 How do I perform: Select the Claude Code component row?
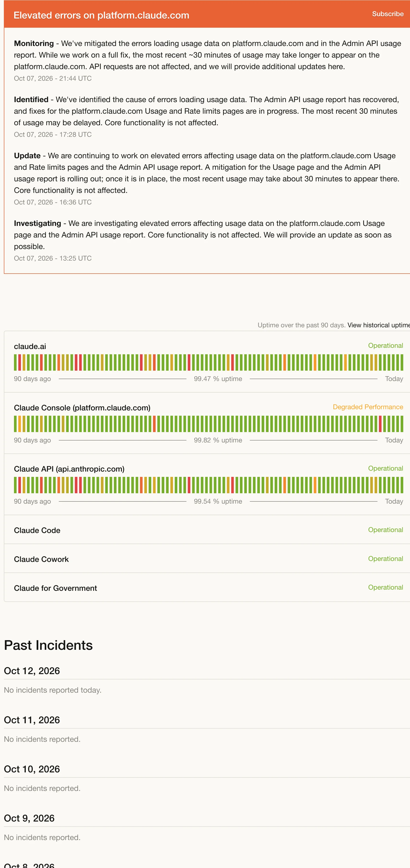[x=207, y=530]
